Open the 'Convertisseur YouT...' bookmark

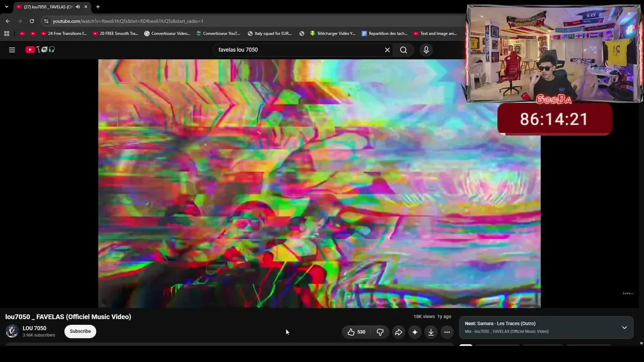(218, 34)
